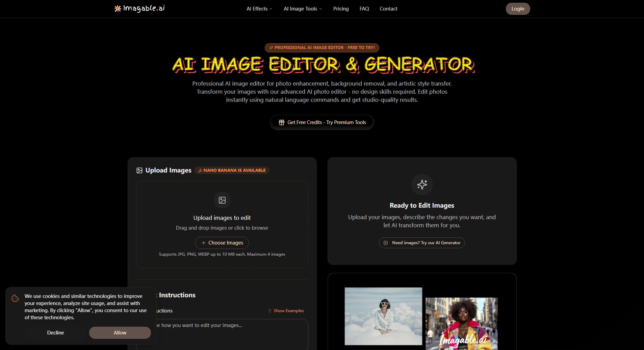Click the gift icon on Get Free Credits
Image resolution: width=644 pixels, height=350 pixels.
pos(282,122)
